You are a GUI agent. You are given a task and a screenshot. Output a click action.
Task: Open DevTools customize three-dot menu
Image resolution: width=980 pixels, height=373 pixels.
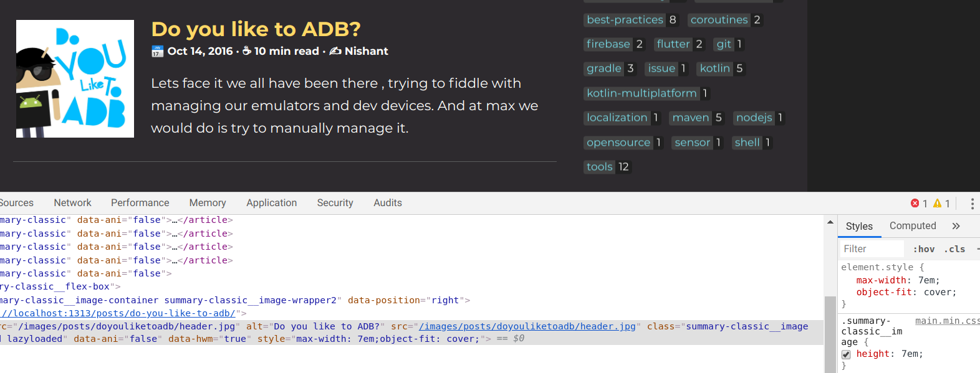coord(972,204)
